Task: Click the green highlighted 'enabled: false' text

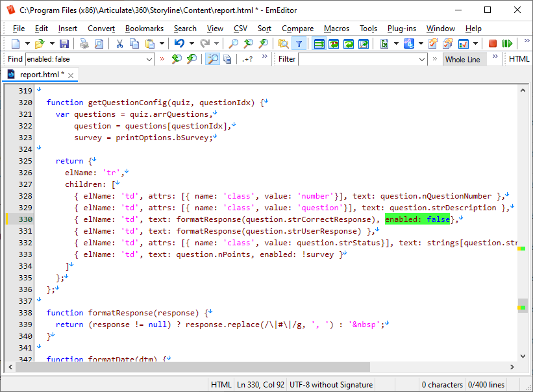Action: tap(417, 219)
